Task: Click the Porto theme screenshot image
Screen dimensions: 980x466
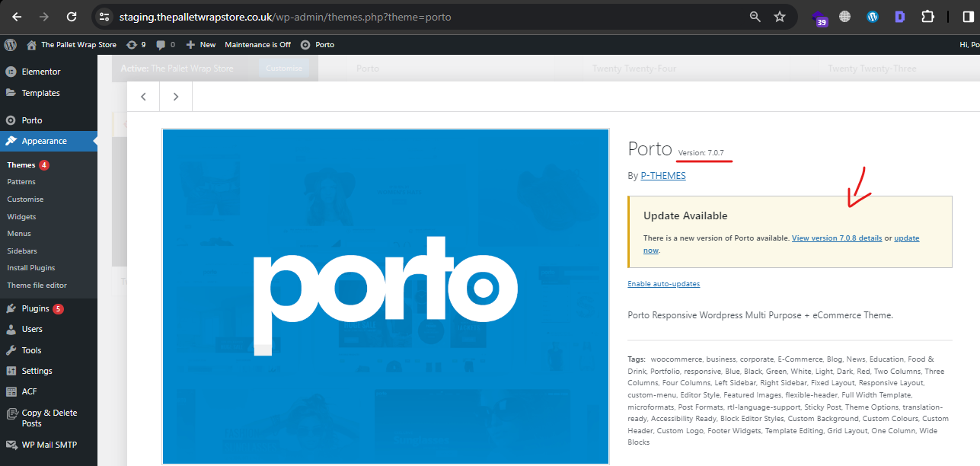Action: point(385,296)
